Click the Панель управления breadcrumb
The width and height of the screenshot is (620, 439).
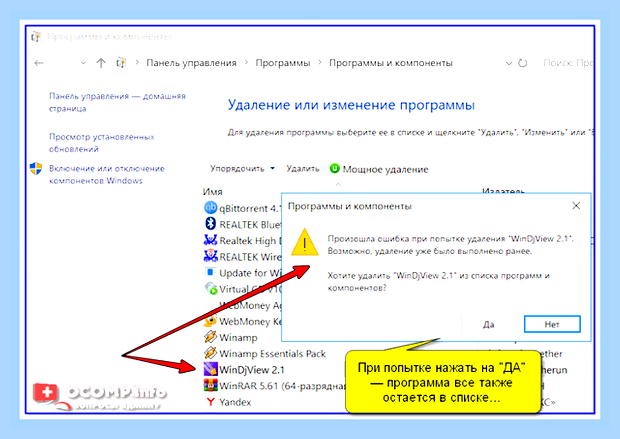click(191, 63)
